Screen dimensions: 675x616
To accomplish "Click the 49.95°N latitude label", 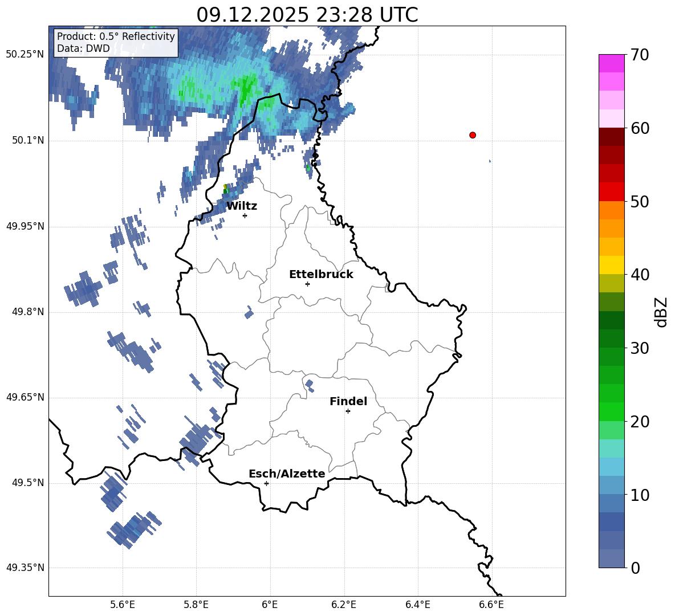I will [25, 226].
